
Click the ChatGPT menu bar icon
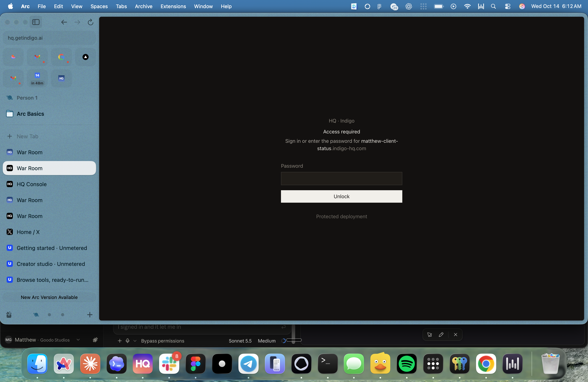pyautogui.click(x=409, y=6)
